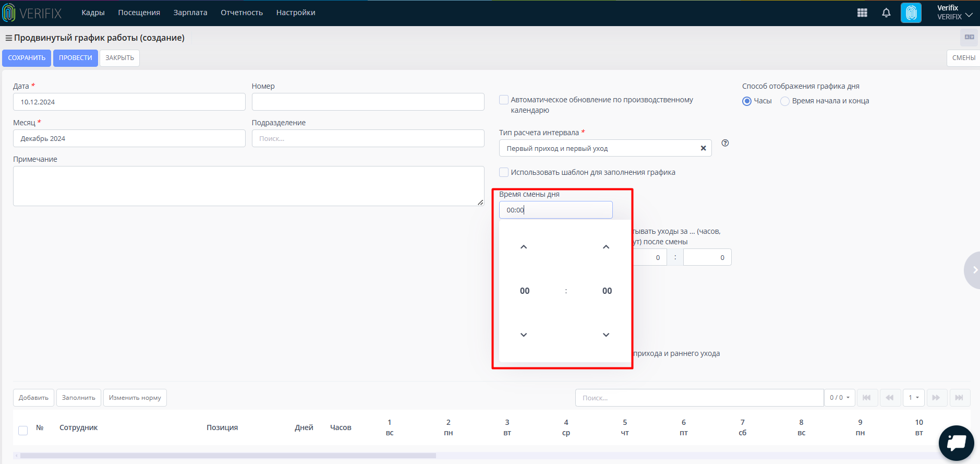
Task: Click the minutes value 00 in picker
Action: [x=607, y=291]
